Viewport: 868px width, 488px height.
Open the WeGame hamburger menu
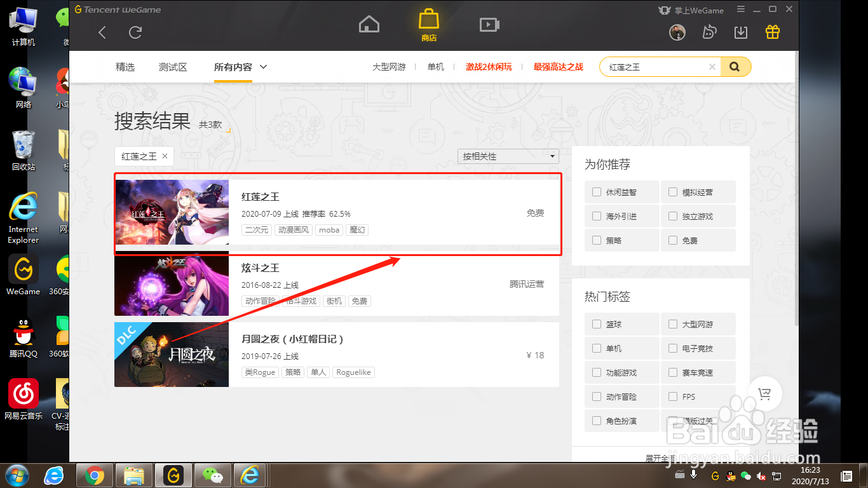tap(741, 10)
